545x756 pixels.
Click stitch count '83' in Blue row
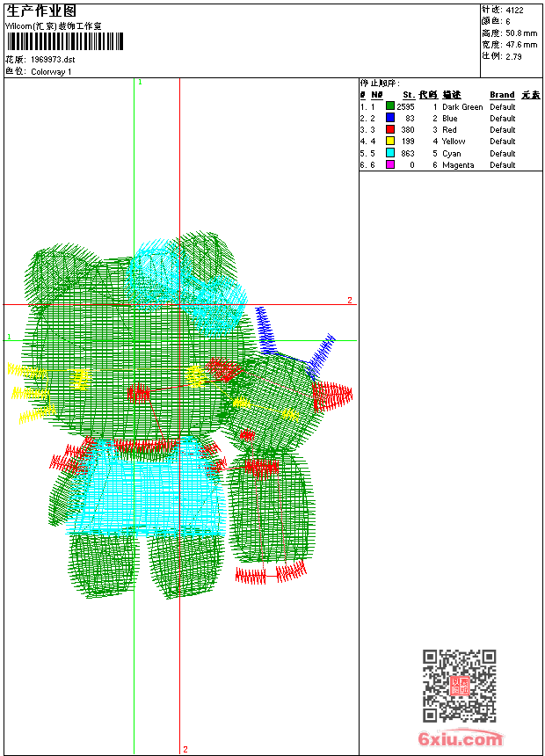[x=410, y=119]
